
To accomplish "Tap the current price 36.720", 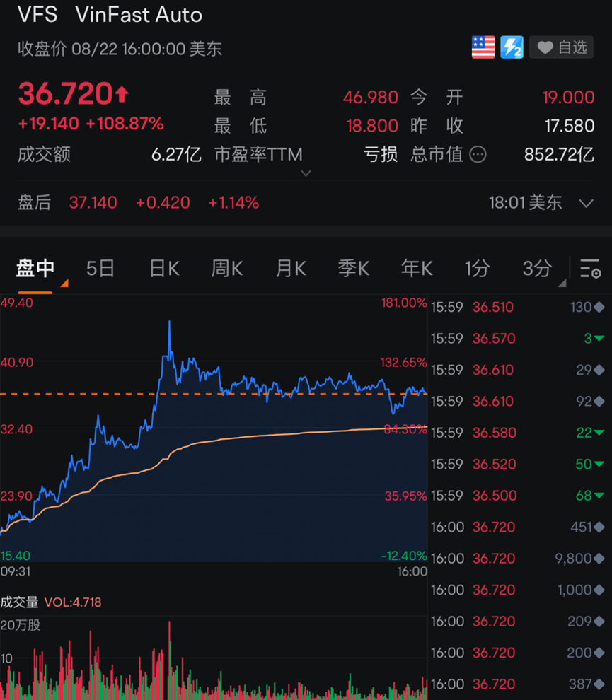I will point(66,94).
